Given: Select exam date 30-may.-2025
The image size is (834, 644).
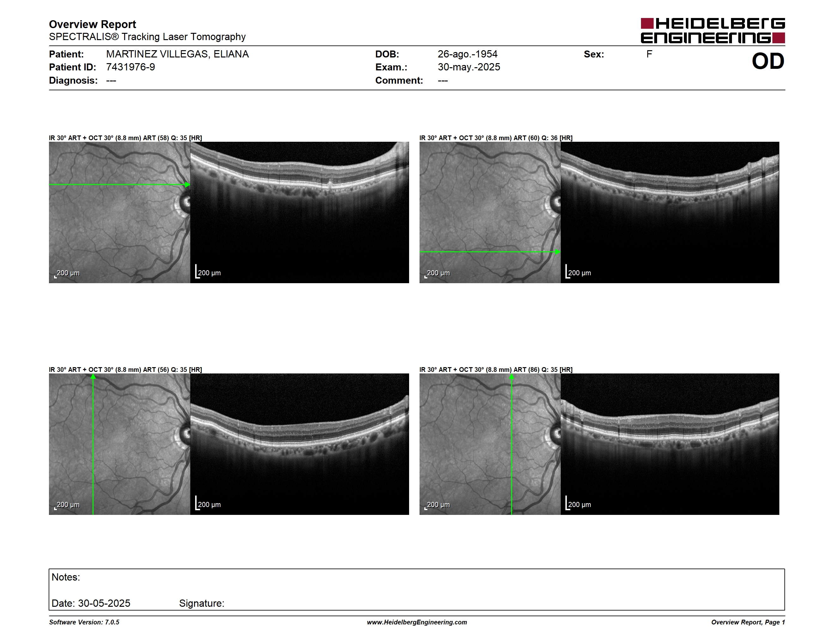Looking at the screenshot, I should coord(468,67).
